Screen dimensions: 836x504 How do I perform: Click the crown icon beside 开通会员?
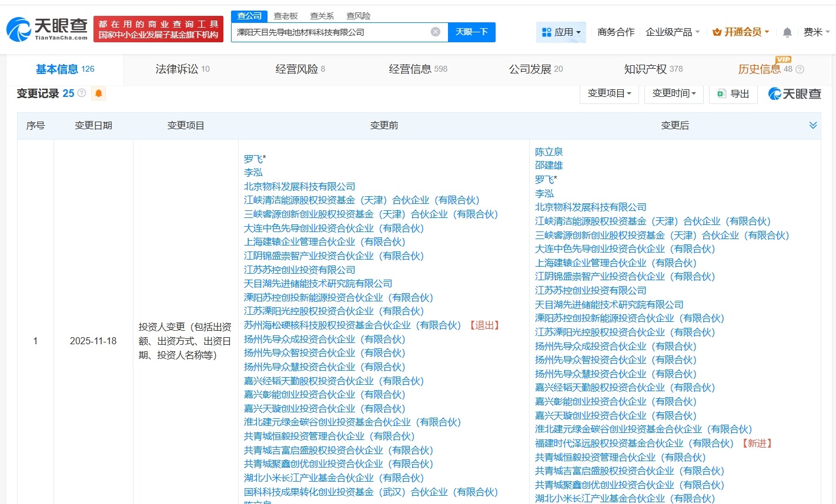[717, 32]
